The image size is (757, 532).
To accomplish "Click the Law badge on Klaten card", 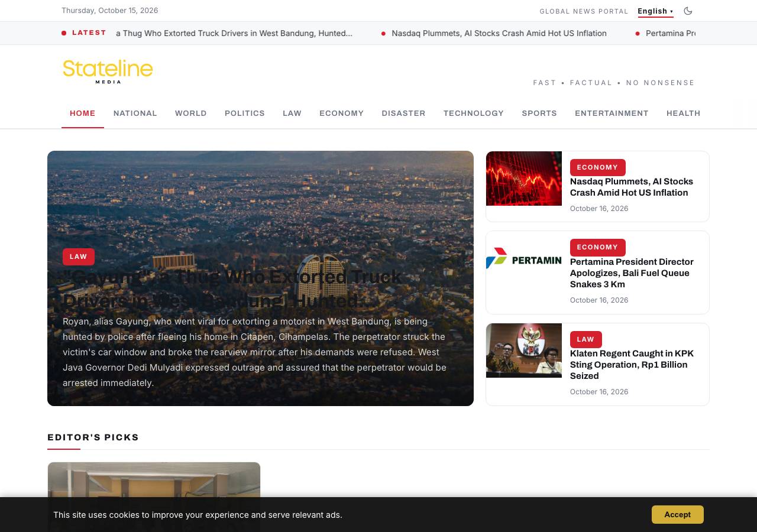I will [x=585, y=339].
